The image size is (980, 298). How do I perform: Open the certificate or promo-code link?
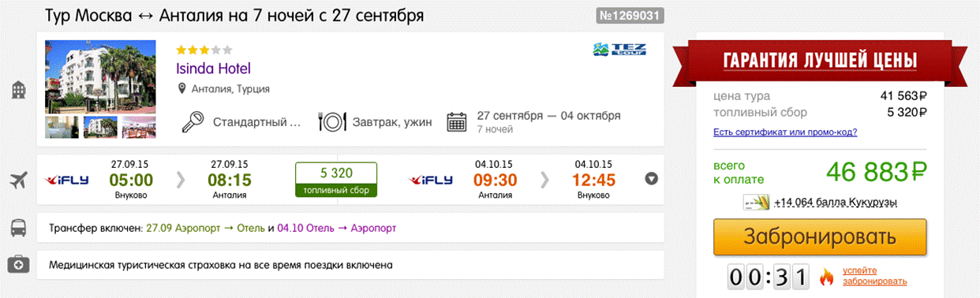[785, 132]
